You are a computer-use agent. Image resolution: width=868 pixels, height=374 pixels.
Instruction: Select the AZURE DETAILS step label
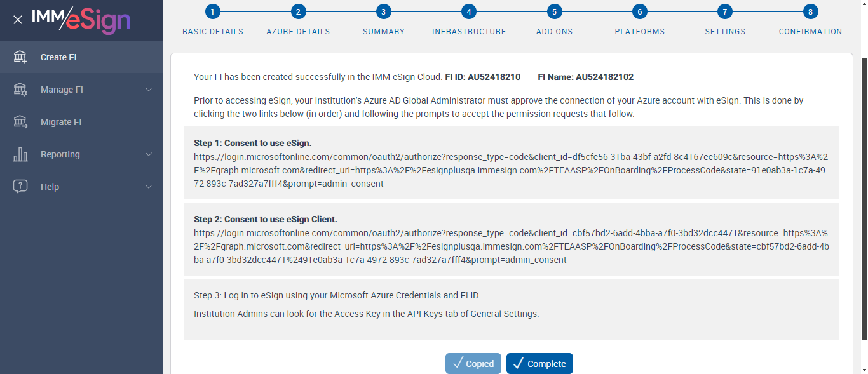298,32
